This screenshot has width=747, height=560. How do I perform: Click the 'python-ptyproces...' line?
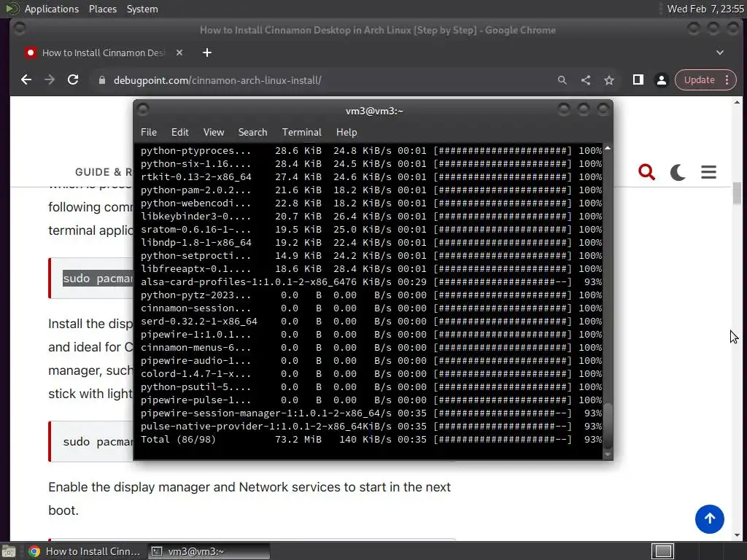[x=371, y=150]
